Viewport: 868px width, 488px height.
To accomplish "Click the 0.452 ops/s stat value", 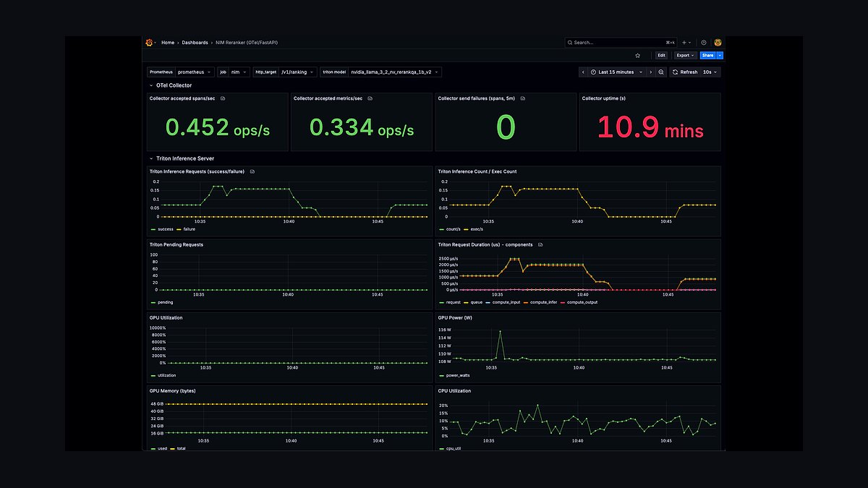I will pos(218,128).
